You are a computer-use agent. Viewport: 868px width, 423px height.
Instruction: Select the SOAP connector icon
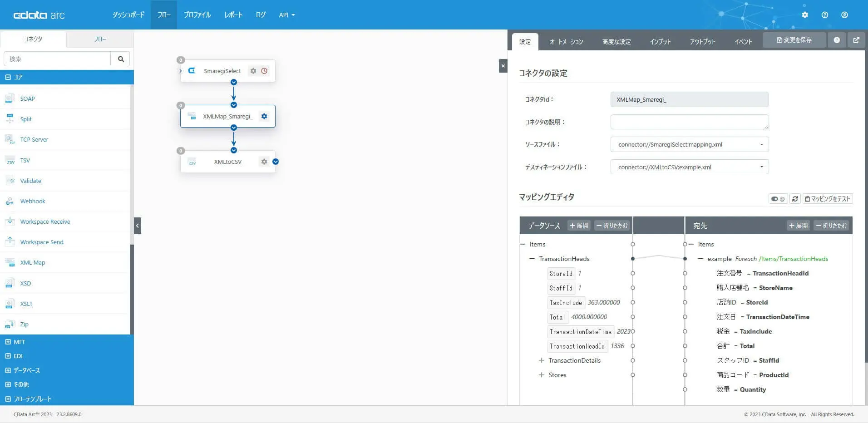pos(10,98)
